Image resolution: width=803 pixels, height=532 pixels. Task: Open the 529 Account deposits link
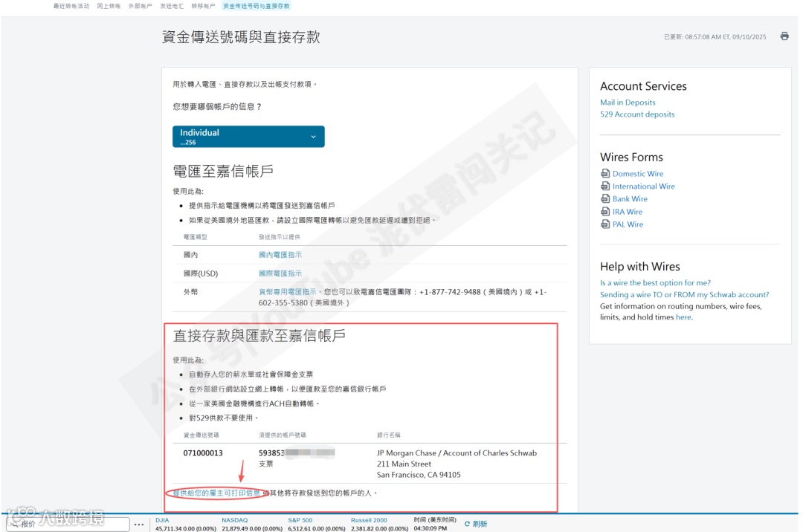click(x=637, y=114)
